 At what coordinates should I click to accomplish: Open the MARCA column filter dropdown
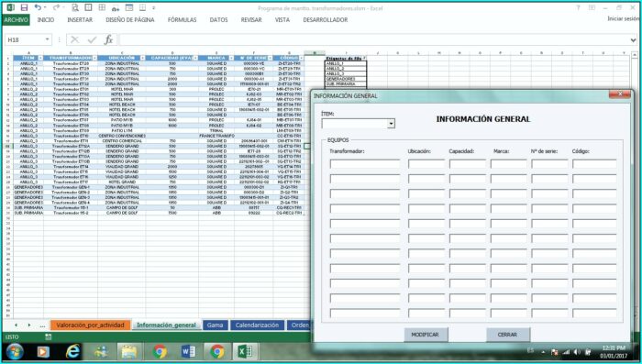pyautogui.click(x=231, y=58)
